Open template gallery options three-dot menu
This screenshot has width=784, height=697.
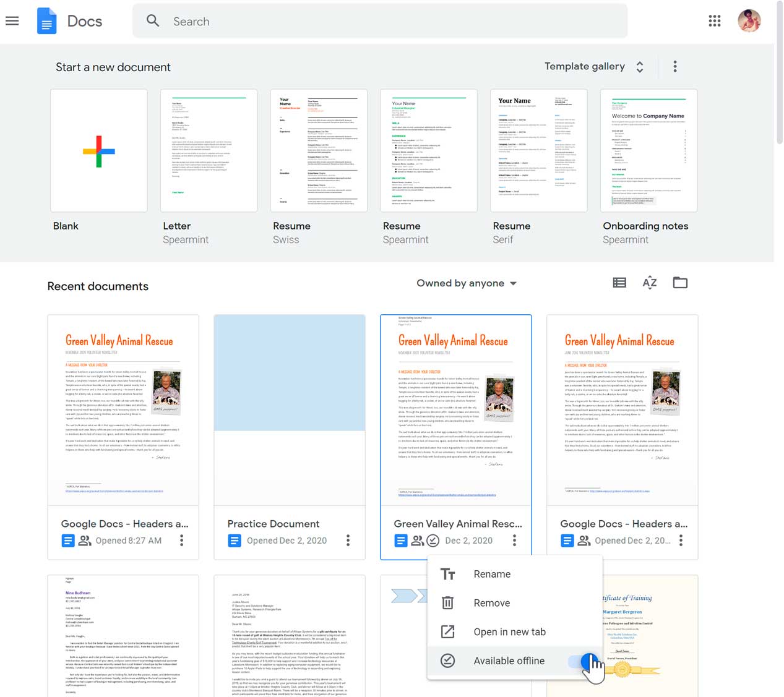(675, 66)
